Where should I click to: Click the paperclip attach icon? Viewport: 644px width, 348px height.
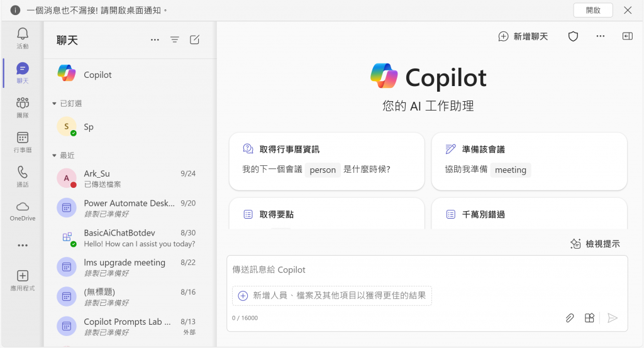(x=570, y=318)
